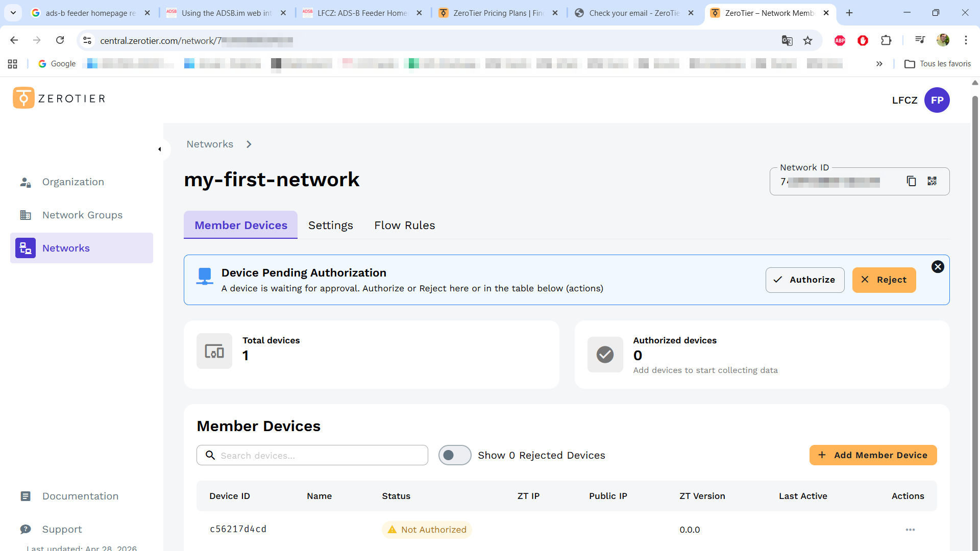Click the LFCZ organization name
This screenshot has width=980, height=551.
904,100
